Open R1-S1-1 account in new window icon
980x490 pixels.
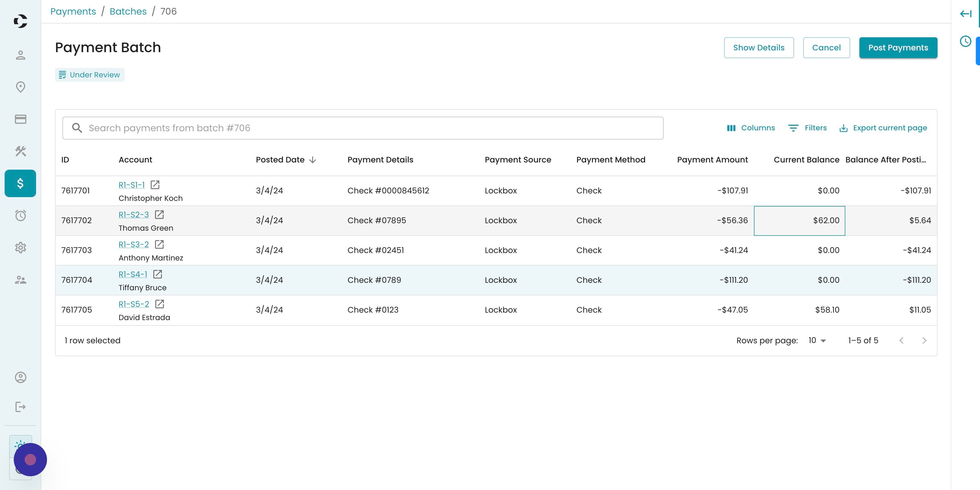tap(155, 185)
